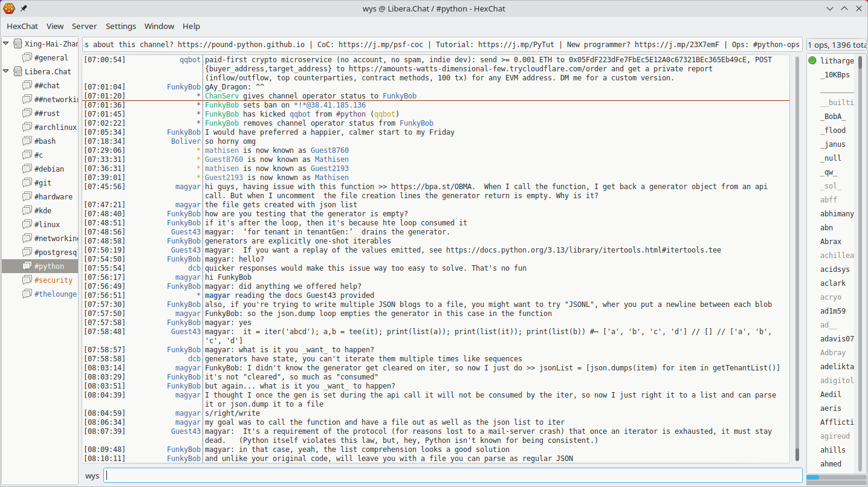Open the Server menu
Viewport: 868px width, 487px height.
(85, 26)
